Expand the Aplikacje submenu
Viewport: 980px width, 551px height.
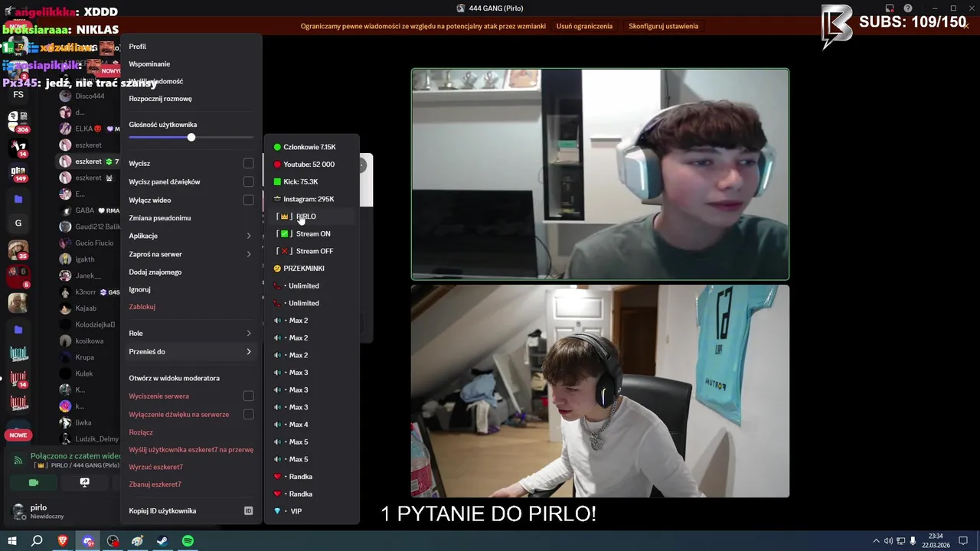coord(191,236)
